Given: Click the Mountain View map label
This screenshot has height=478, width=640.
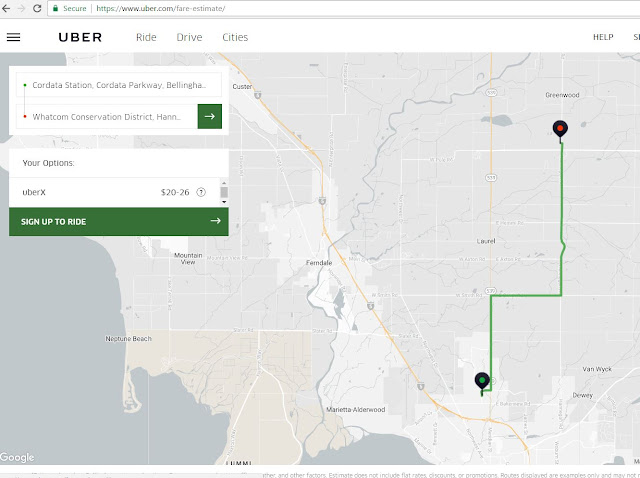Looking at the screenshot, I should (x=188, y=258).
